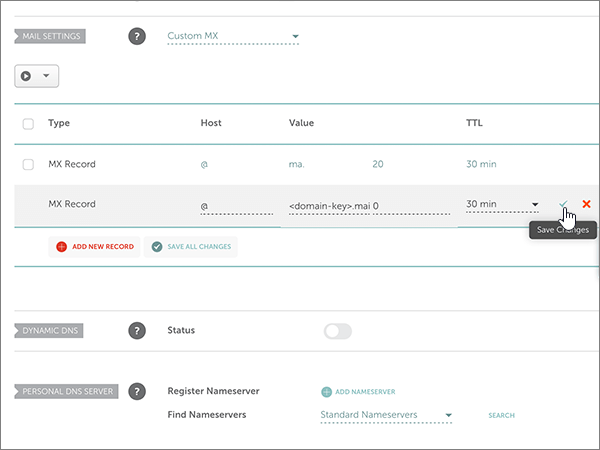The width and height of the screenshot is (600, 450).
Task: Cancel the record edit with red X
Action: click(x=586, y=204)
